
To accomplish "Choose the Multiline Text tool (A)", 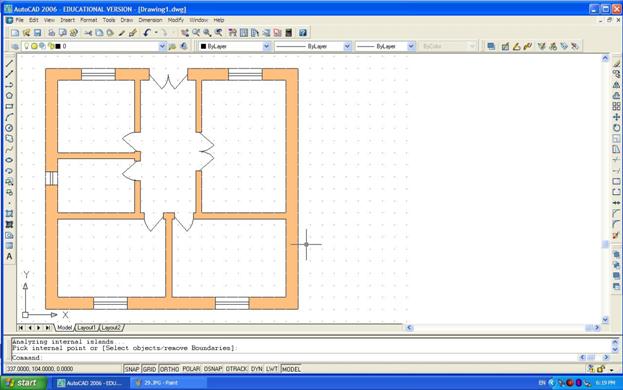I will [9, 257].
